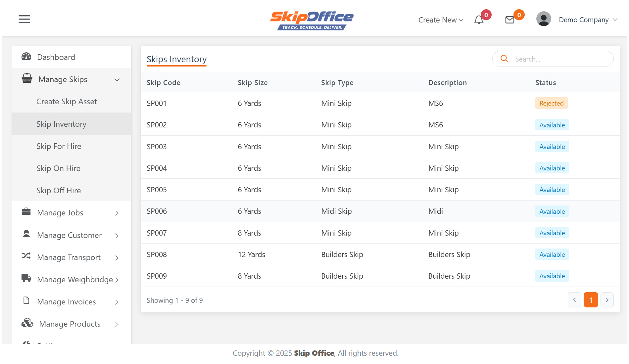
Task: Click the notifications bell icon
Action: coord(479,20)
